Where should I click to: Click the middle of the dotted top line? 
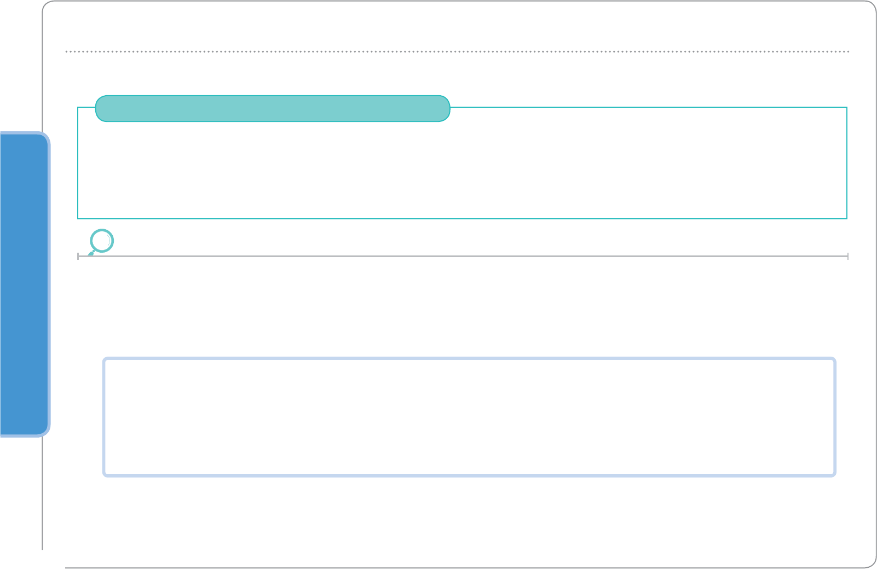tap(457, 51)
